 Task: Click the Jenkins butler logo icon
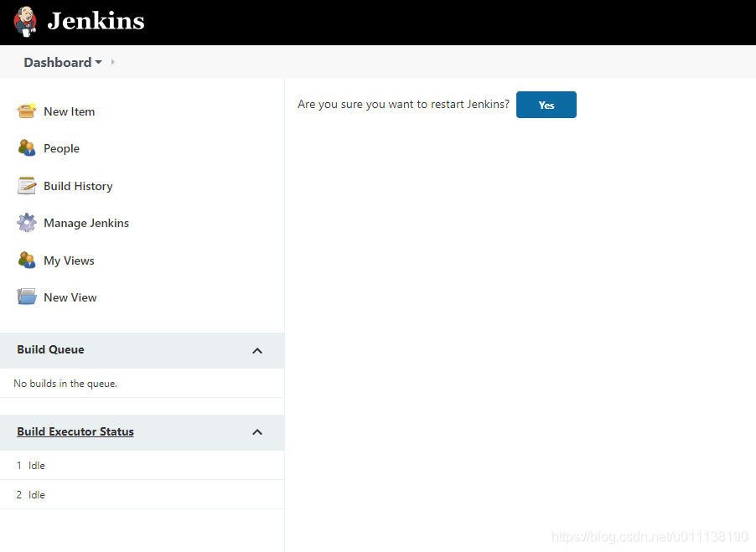(25, 22)
